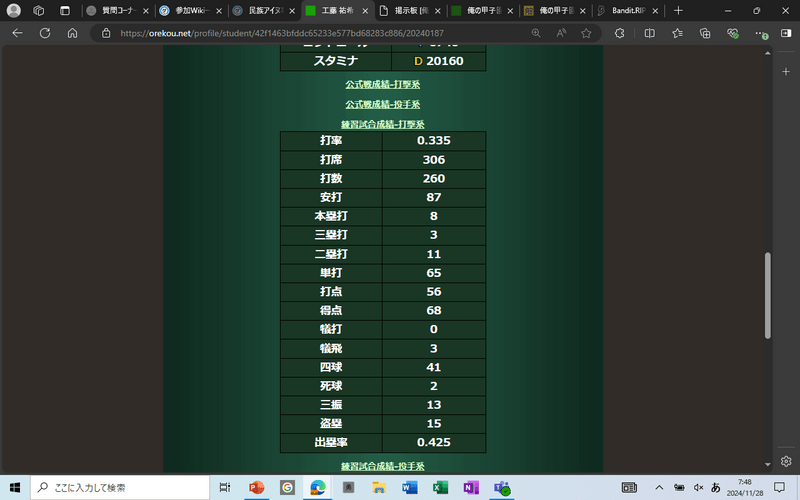
Task: Click the Windows taskbar search box
Action: (x=120, y=487)
